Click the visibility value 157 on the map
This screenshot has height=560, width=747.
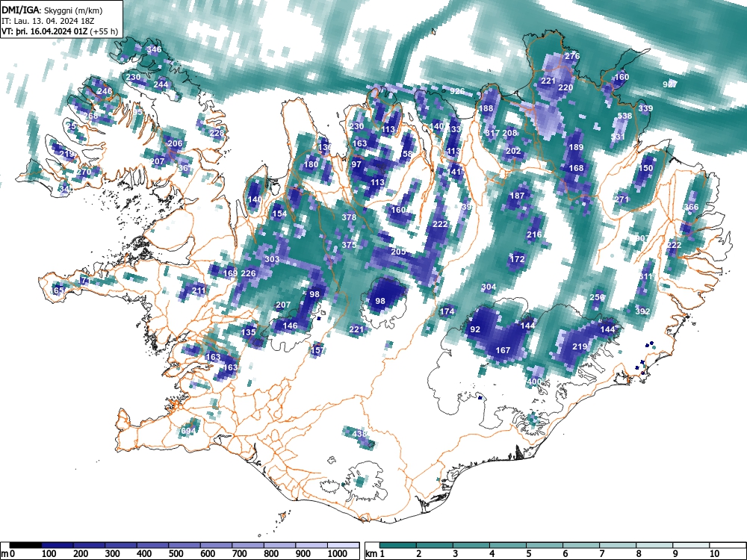(x=317, y=350)
